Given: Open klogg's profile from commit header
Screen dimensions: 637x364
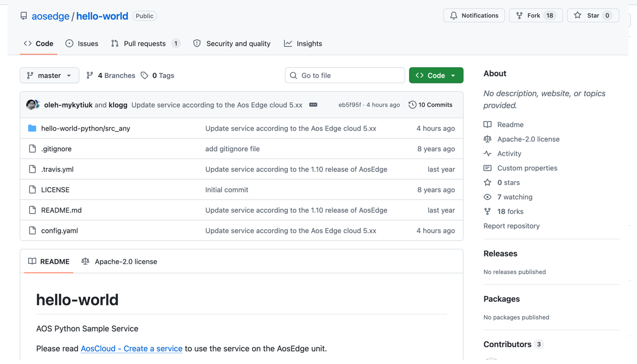Looking at the screenshot, I should point(118,105).
